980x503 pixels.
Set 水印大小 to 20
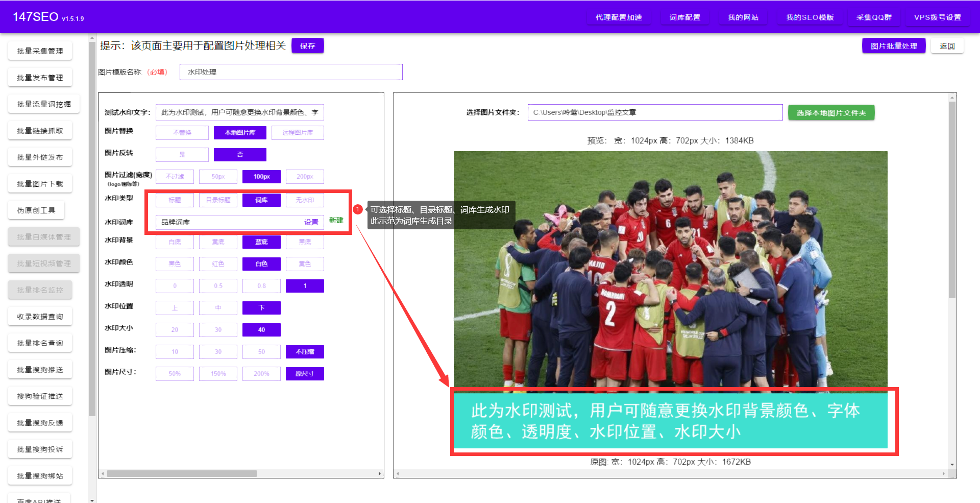click(175, 330)
